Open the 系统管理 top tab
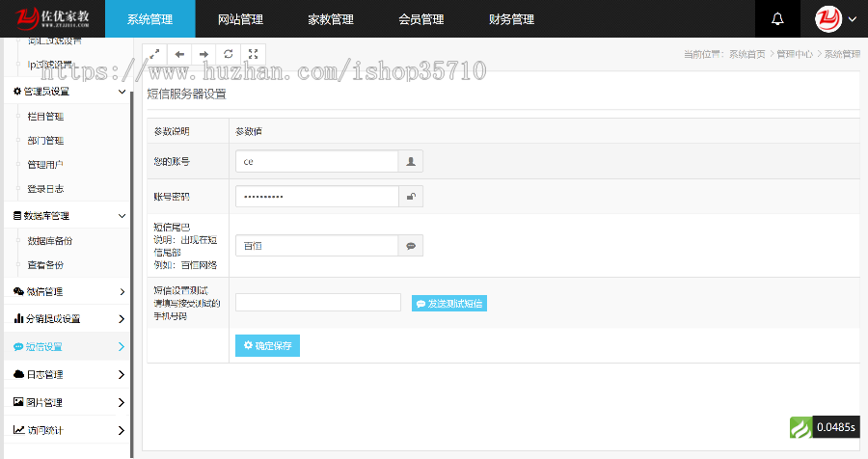The width and height of the screenshot is (868, 459). [x=150, y=19]
